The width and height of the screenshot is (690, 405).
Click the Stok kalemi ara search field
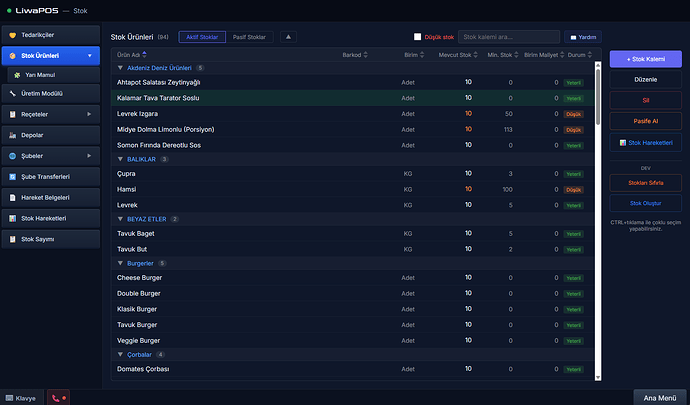coord(508,37)
